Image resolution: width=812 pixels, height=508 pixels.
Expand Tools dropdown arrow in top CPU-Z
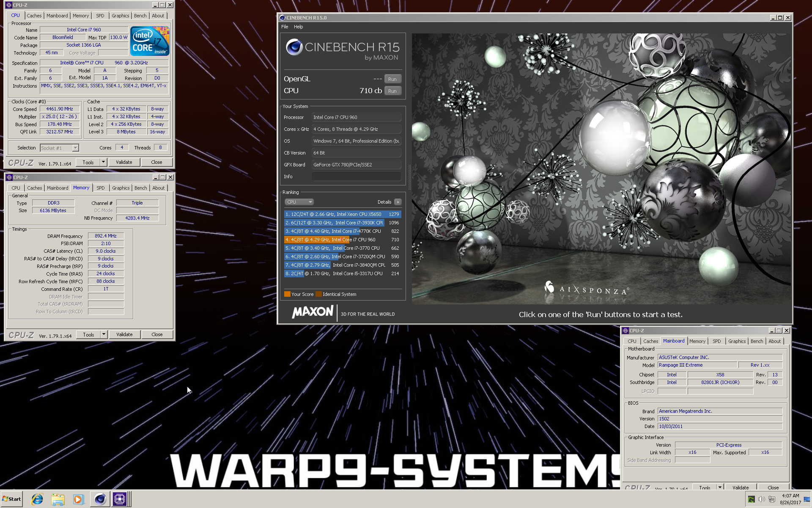(103, 162)
